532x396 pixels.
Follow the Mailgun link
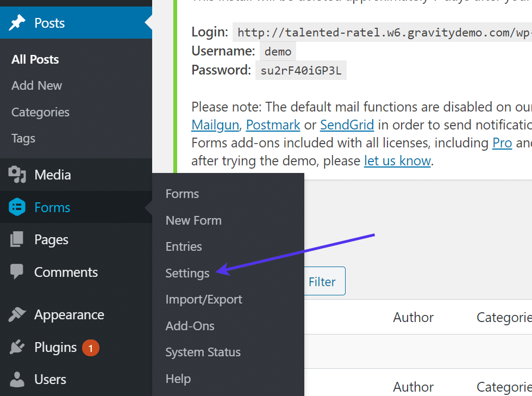pyautogui.click(x=215, y=125)
